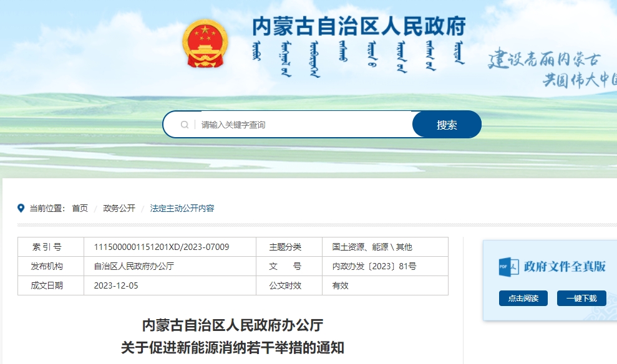Click the national emblem logo
Screen dimensions: 617x364
click(x=205, y=44)
